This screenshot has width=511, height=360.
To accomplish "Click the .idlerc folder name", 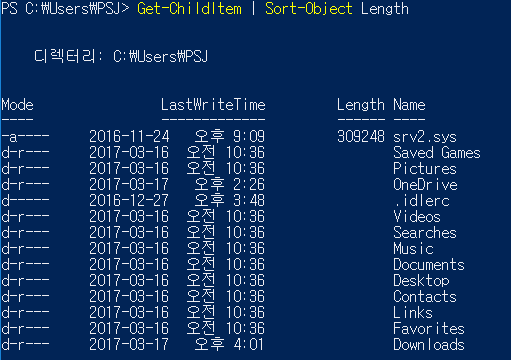I will click(x=422, y=201).
